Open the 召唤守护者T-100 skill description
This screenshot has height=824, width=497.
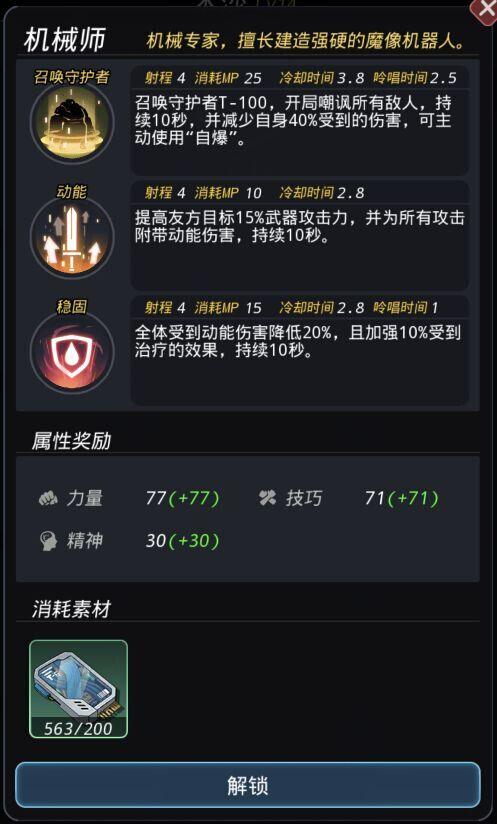coord(299,132)
